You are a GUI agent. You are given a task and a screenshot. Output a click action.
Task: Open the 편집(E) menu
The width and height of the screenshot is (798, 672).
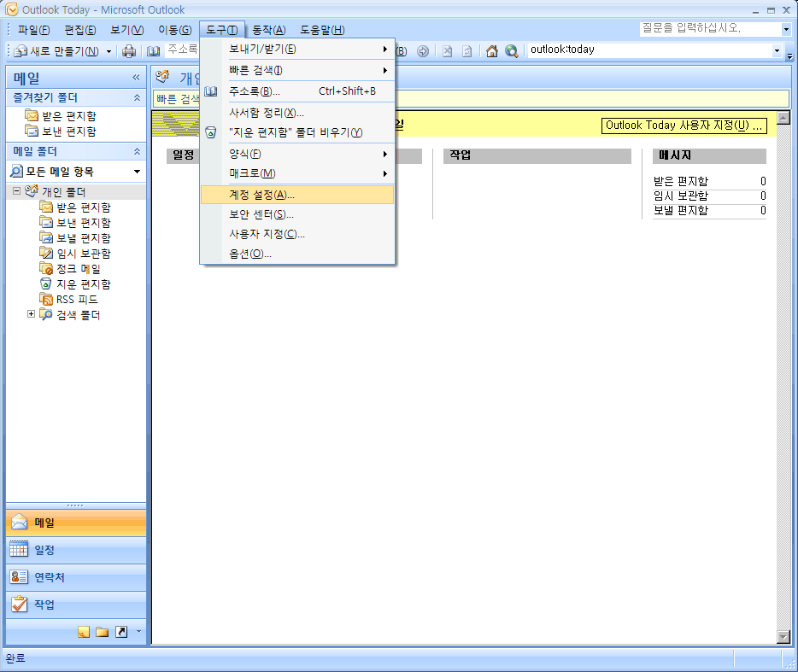coord(80,30)
